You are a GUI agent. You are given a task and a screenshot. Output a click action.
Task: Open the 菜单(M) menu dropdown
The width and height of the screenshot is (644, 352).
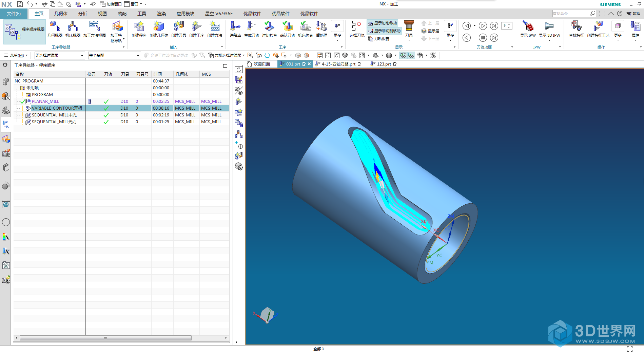point(16,55)
